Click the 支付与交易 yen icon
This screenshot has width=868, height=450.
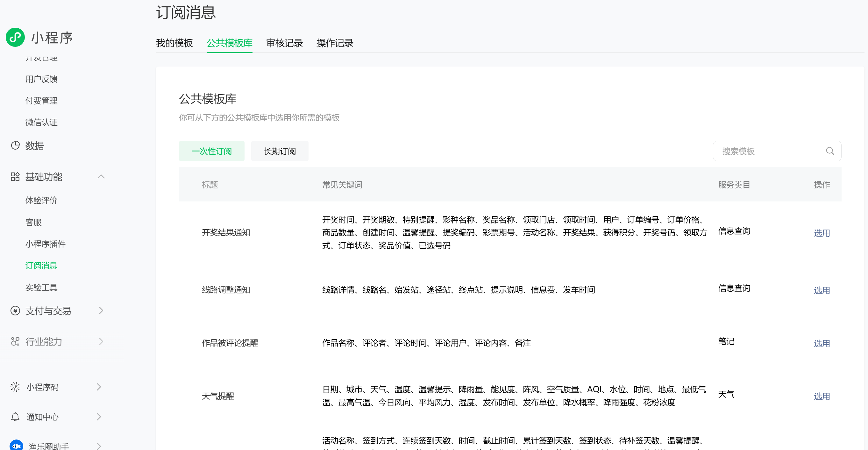click(15, 311)
